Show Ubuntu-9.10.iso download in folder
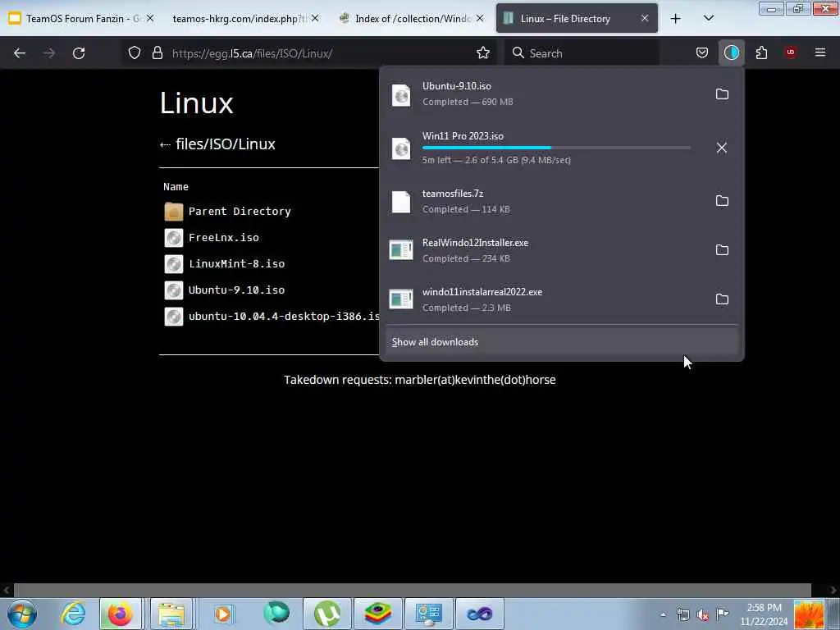840x630 pixels. pyautogui.click(x=722, y=94)
